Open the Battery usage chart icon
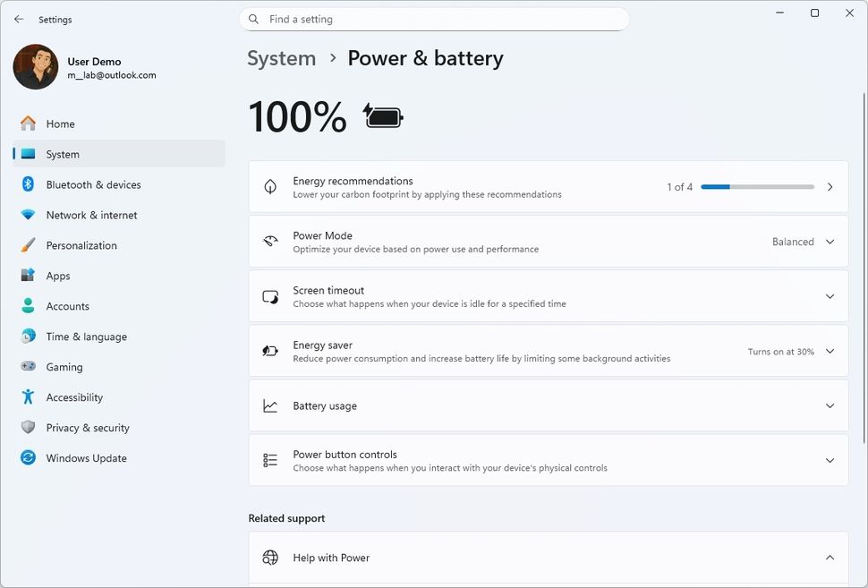Screen dimensions: 868x588 tap(270, 405)
